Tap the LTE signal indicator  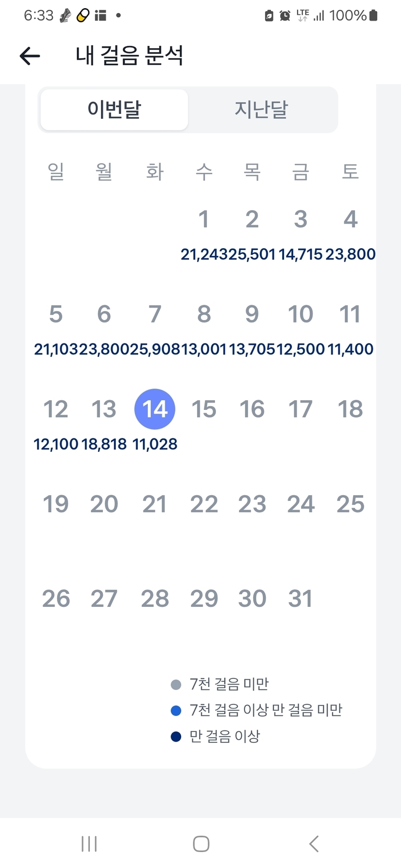(x=303, y=15)
